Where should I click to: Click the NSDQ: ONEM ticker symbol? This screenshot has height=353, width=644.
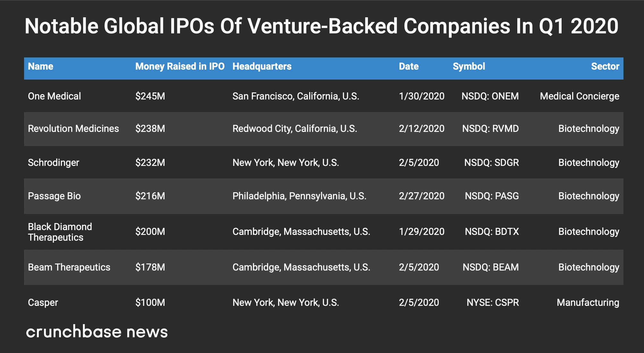490,96
